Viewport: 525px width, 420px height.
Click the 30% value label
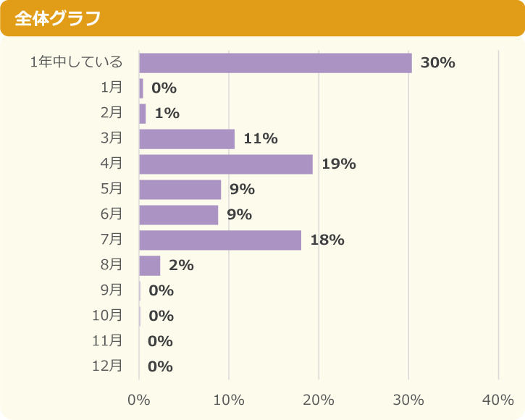[438, 63]
